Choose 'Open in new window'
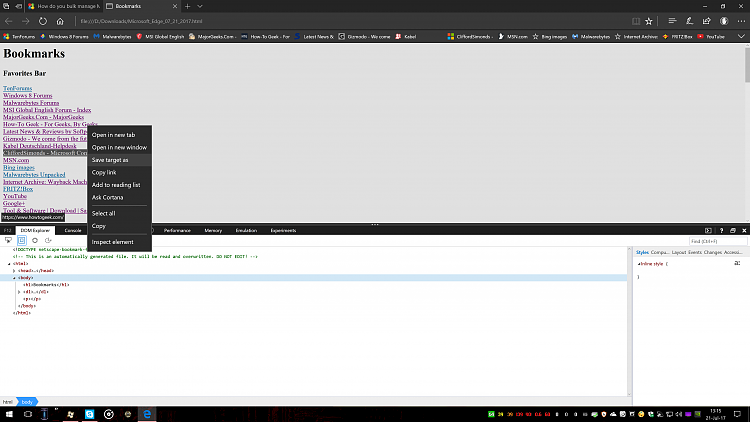The image size is (750, 422). (119, 147)
